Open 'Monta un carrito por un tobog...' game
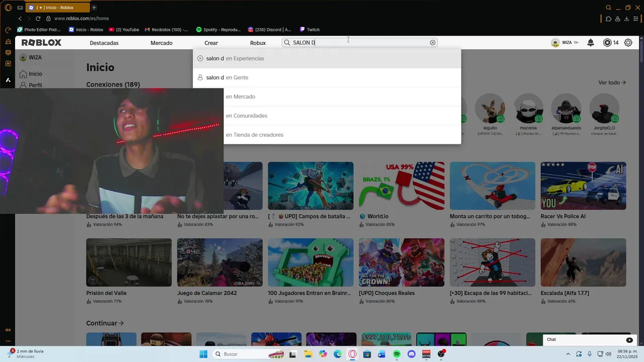Image resolution: width=644 pixels, height=362 pixels. pos(493,186)
